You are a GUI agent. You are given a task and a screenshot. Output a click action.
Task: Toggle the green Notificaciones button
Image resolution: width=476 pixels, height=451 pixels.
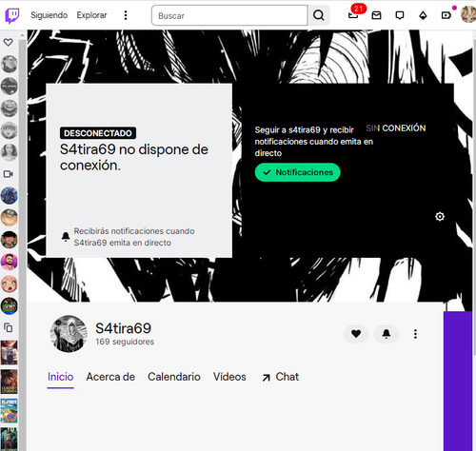pyautogui.click(x=297, y=172)
